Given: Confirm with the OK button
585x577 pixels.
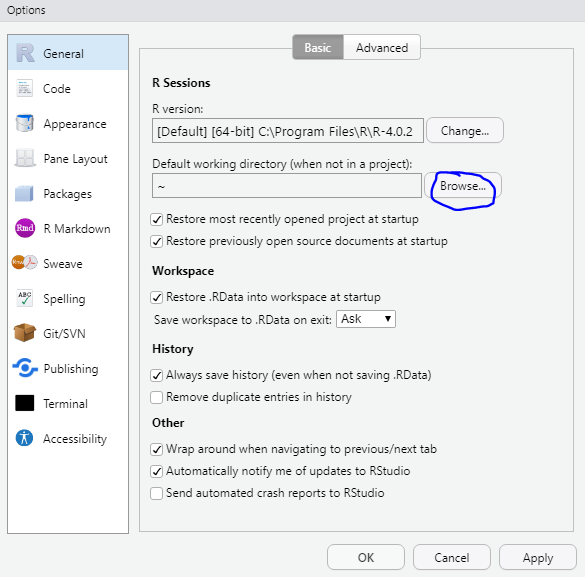Looking at the screenshot, I should point(366,557).
